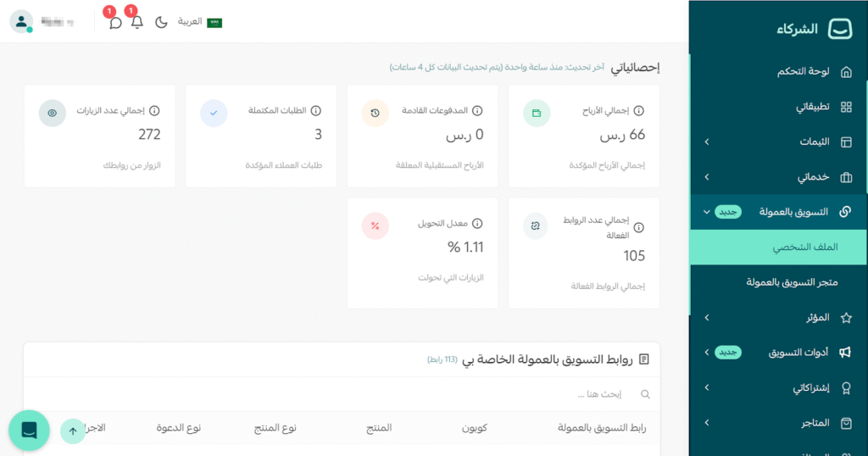868x456 pixels.
Task: Click the floating chat support button
Action: [29, 431]
